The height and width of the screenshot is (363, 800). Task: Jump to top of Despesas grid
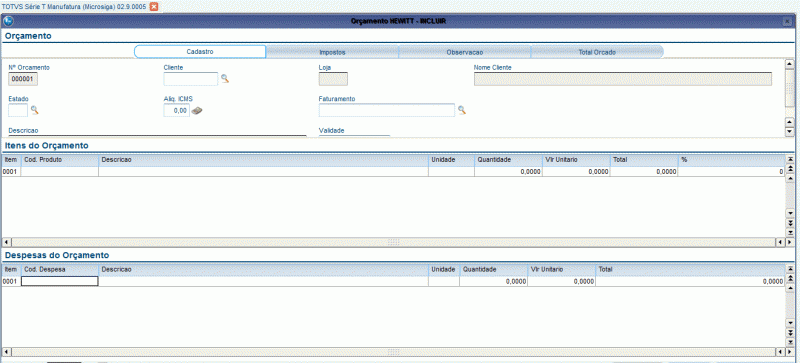click(790, 269)
